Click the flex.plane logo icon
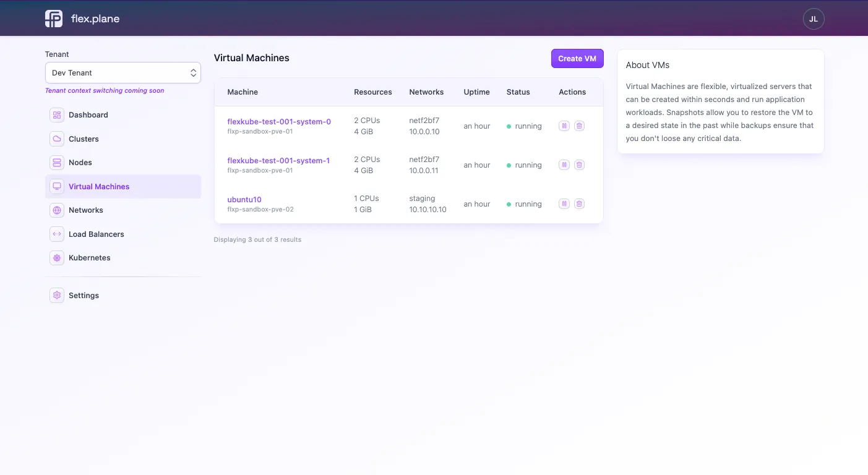This screenshot has height=475, width=868. [54, 19]
